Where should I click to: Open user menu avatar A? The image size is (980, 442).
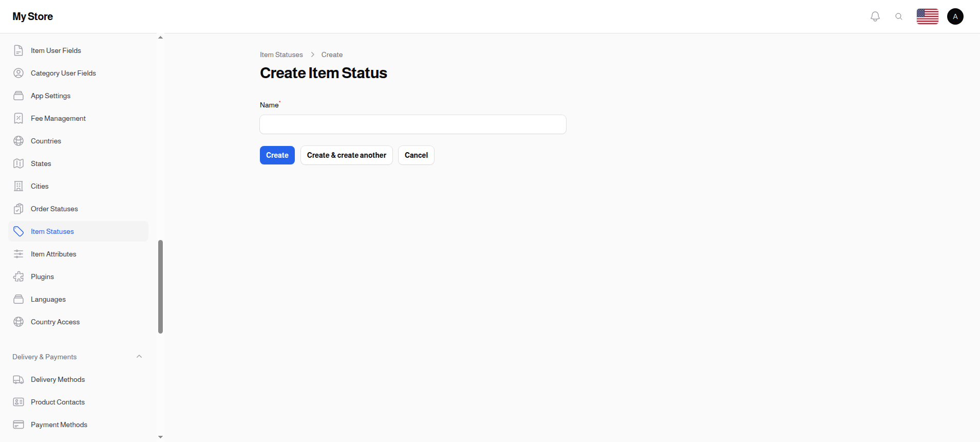pyautogui.click(x=955, y=16)
